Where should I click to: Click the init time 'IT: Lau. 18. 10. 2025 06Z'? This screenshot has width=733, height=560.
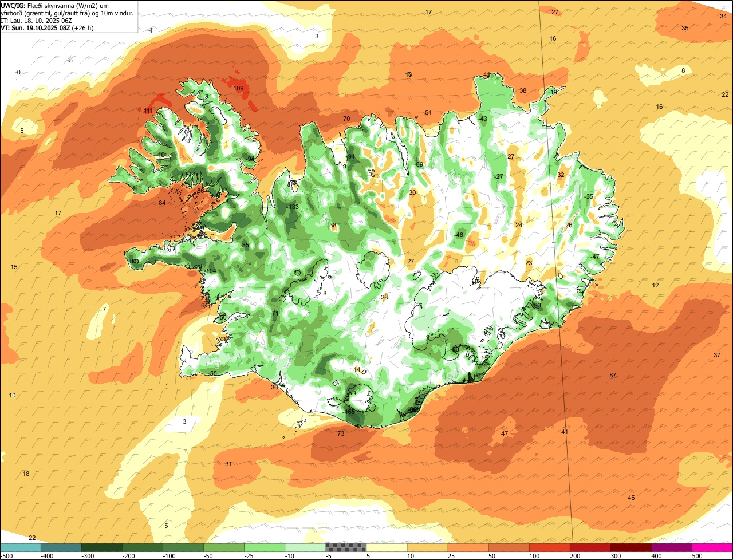[x=36, y=20]
